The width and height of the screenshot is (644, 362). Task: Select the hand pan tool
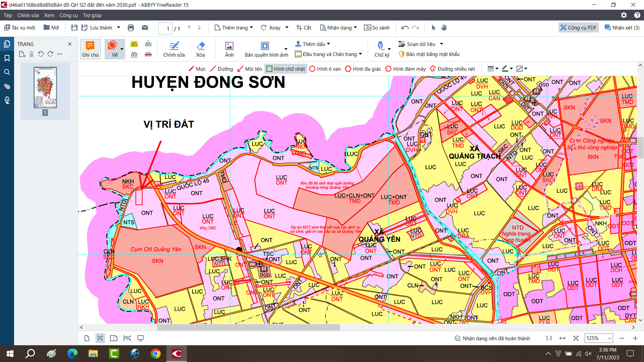(x=444, y=28)
